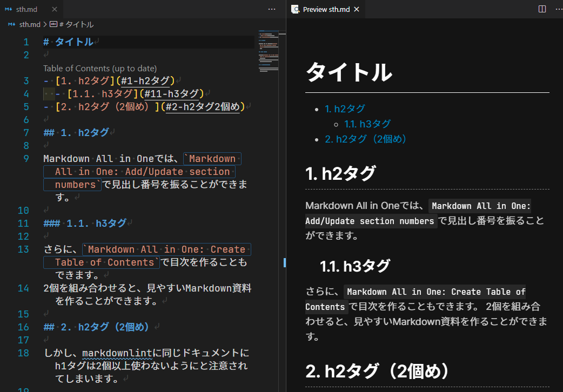This screenshot has height=392, width=563.
Task: Click the (#11-h3タグ) anchor text on line 4
Action: tap(172, 93)
